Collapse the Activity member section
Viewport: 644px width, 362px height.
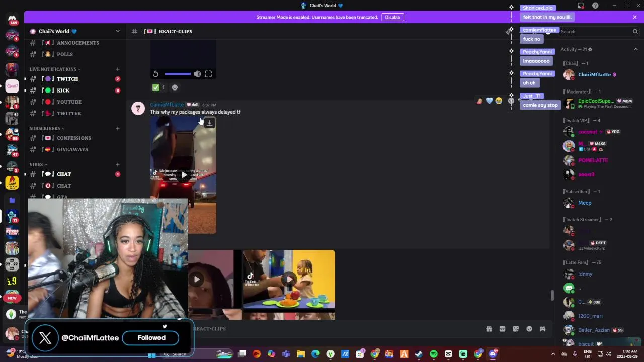[635, 49]
